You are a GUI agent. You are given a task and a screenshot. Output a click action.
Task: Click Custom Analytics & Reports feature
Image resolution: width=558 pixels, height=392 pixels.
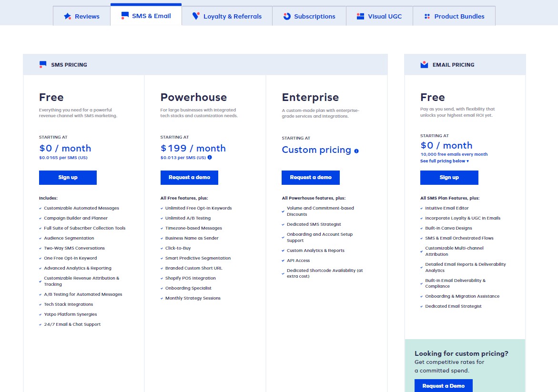click(x=315, y=251)
